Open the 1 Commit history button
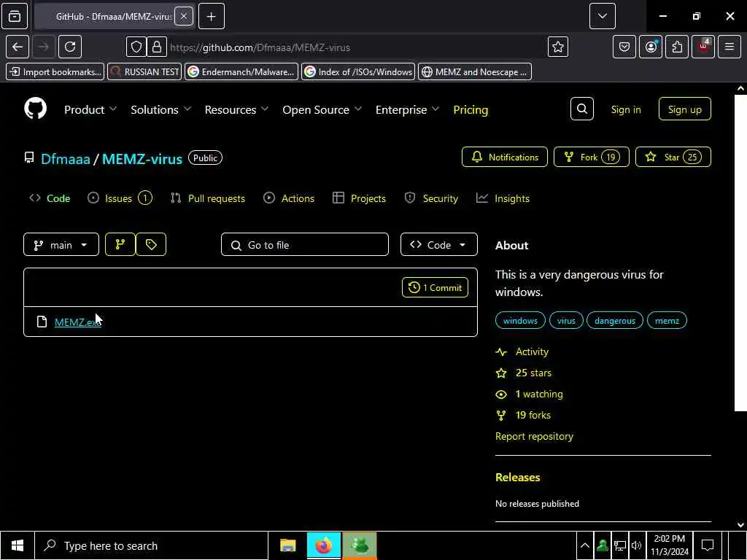Screen dimensions: 747x560 [x=435, y=287]
